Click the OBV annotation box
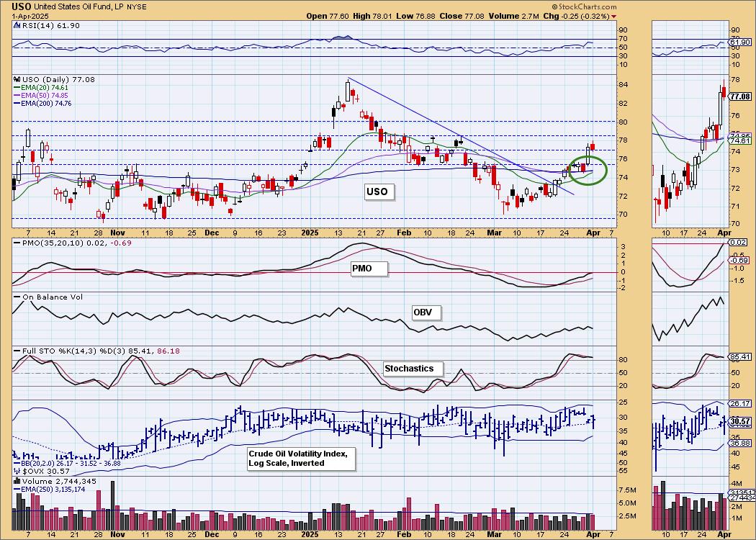The image size is (756, 540). 426,312
